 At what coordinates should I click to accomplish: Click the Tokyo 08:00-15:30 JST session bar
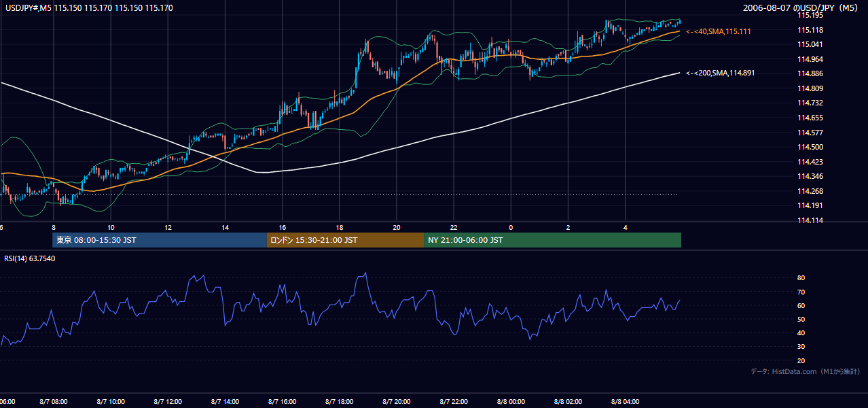[160, 240]
